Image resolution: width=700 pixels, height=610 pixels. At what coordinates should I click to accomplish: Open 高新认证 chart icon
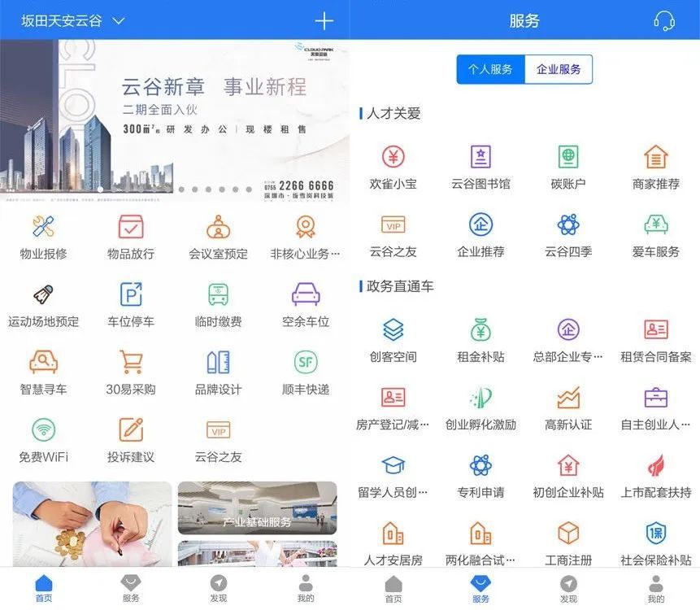pos(568,398)
